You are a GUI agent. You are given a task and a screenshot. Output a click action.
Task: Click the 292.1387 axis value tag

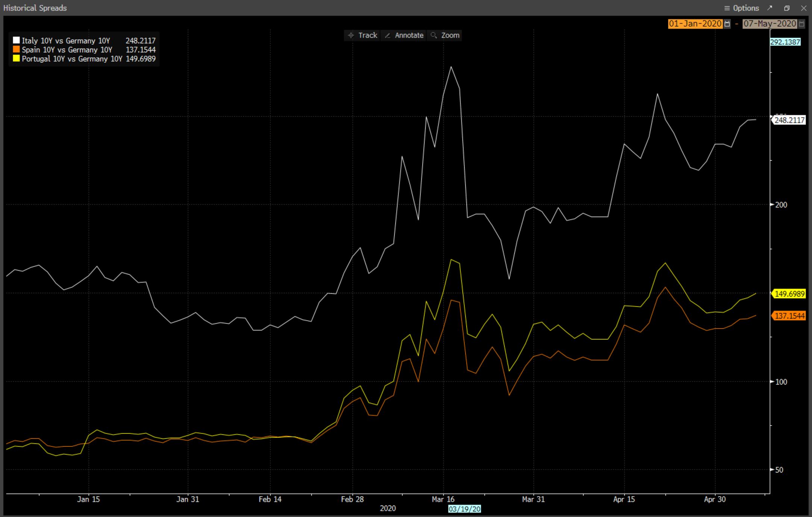click(x=785, y=42)
